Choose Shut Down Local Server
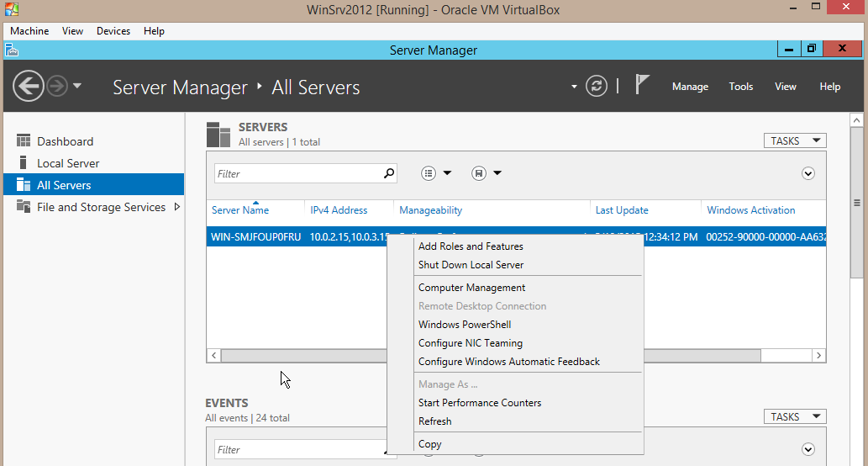868x466 pixels. 471,265
